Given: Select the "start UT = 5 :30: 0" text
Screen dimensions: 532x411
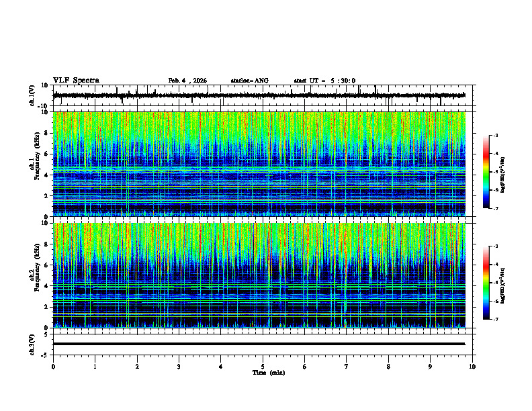Looking at the screenshot, I should click(324, 81).
